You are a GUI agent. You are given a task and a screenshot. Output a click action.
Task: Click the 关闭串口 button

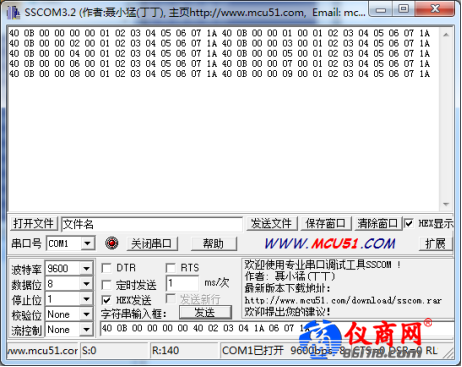[x=152, y=244]
